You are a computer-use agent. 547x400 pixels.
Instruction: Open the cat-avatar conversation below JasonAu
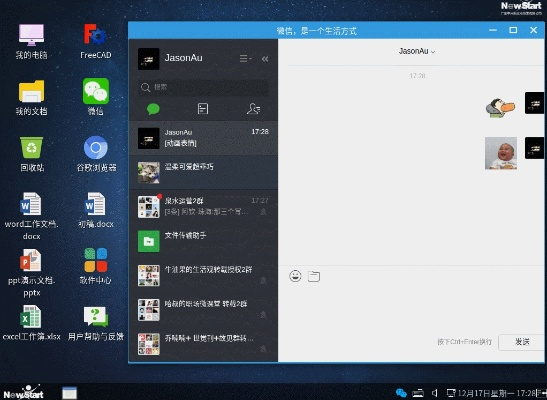pos(203,172)
